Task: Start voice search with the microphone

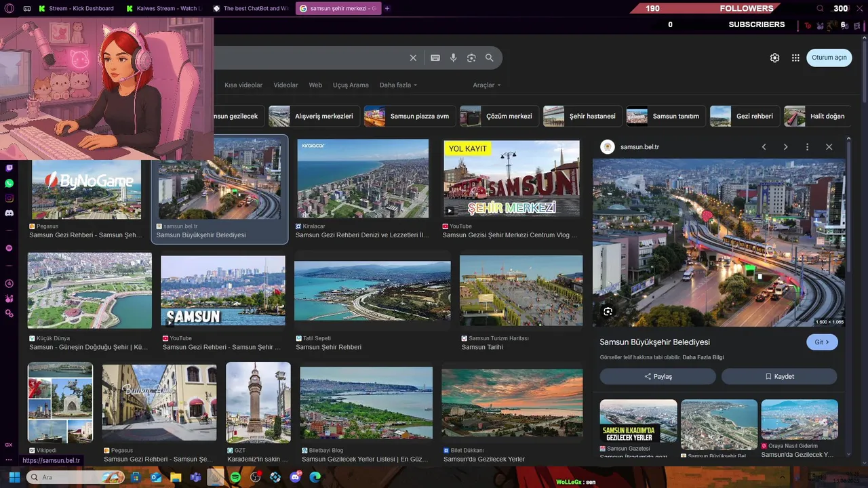Action: click(454, 58)
